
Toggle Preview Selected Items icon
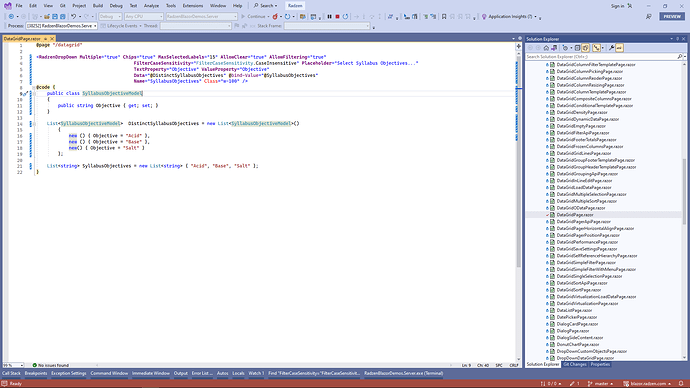[x=619, y=48]
